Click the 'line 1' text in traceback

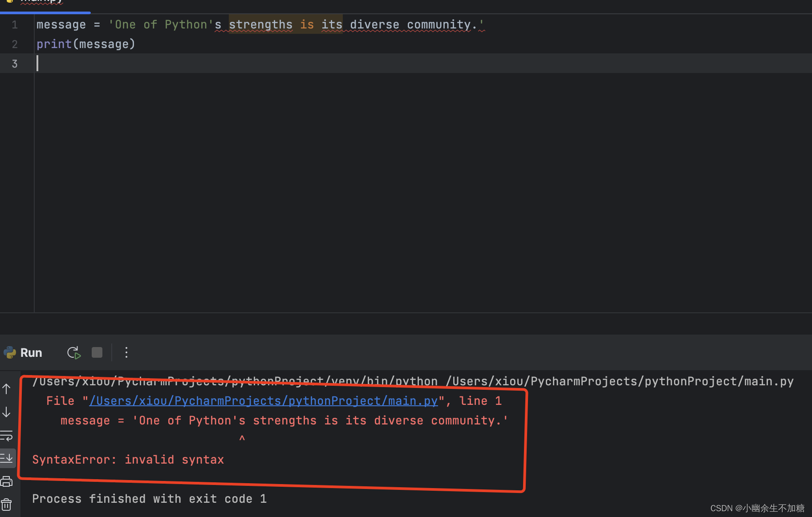click(x=481, y=401)
